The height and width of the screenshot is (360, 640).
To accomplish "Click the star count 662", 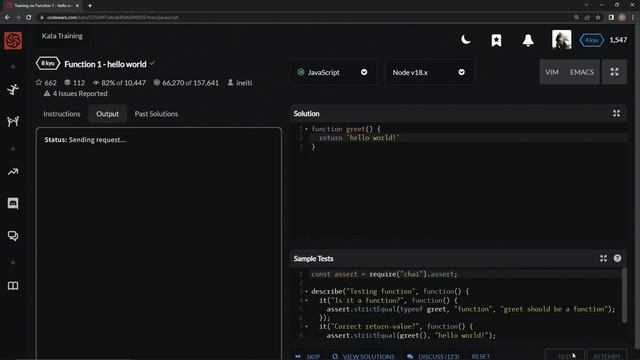I will click(46, 83).
